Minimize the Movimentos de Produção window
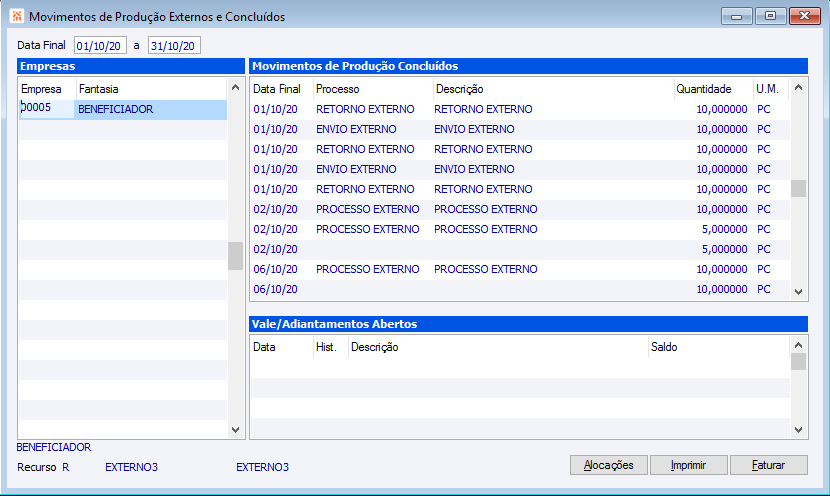Screen dimensions: 830x496 tap(736, 16)
